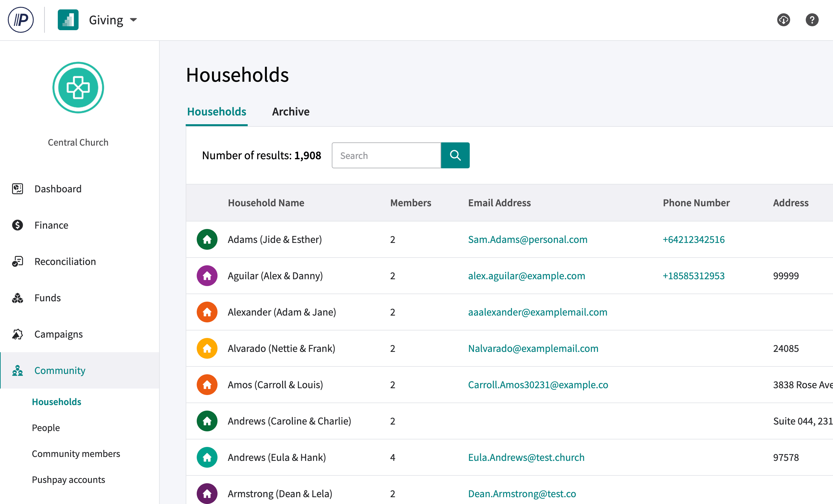Click into the Search input field
This screenshot has width=833, height=504.
coord(386,155)
